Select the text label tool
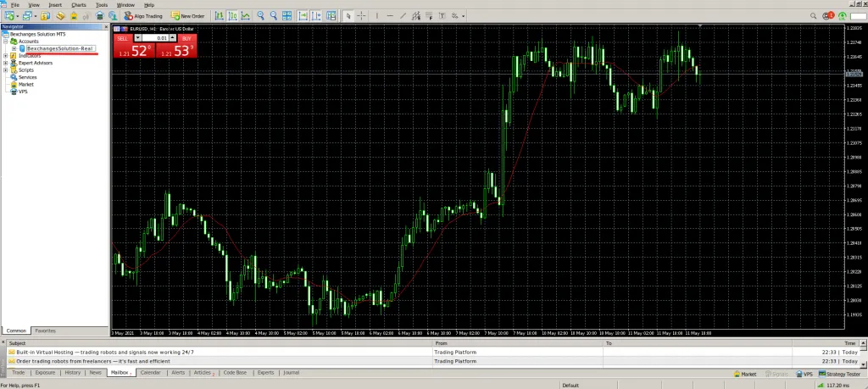This screenshot has height=389, width=868. 441,15
